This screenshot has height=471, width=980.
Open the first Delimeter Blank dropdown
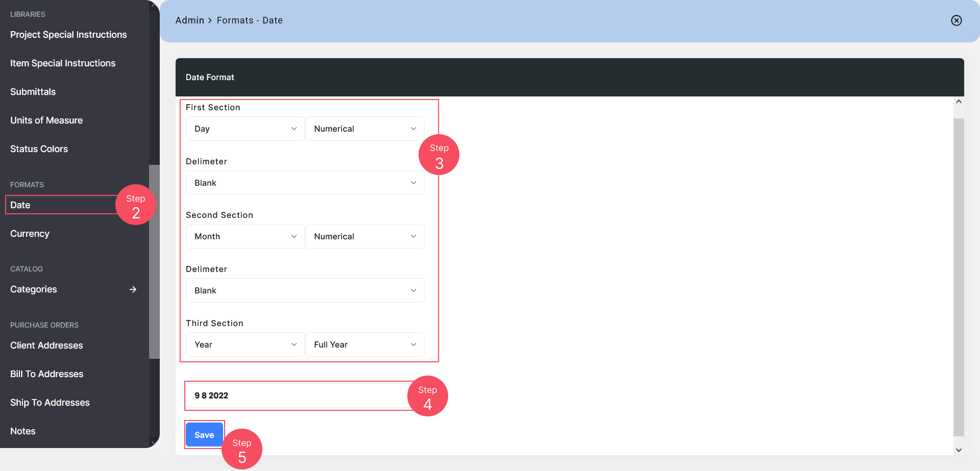tap(305, 183)
